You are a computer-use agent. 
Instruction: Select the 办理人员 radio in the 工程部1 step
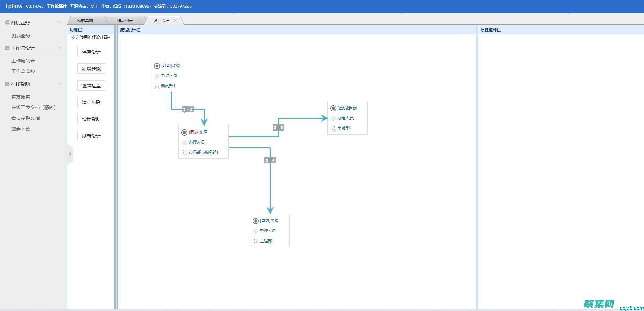[255, 231]
